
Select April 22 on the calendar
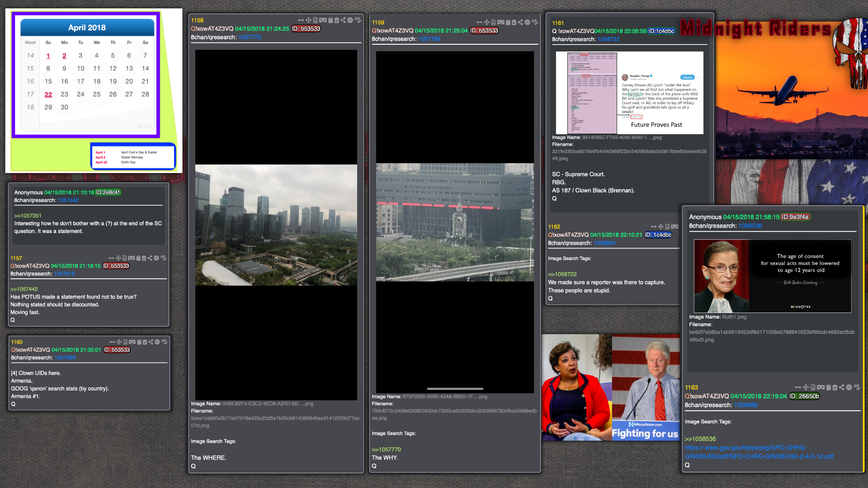point(48,94)
